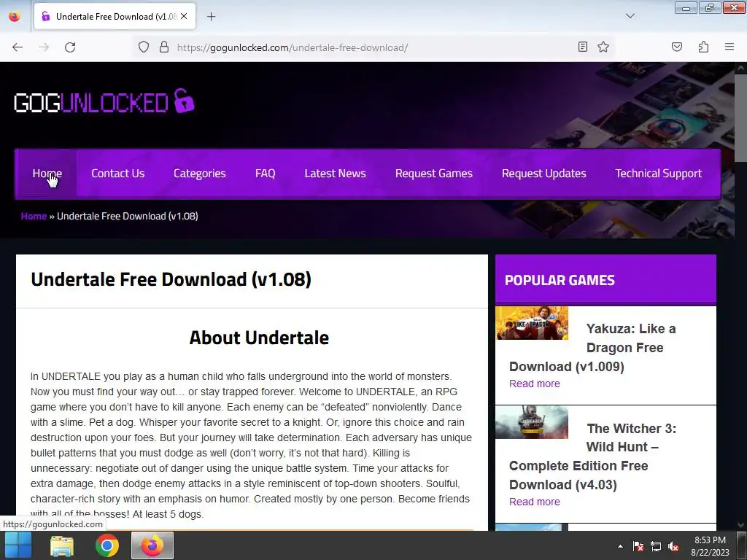Open The Witcher 3 thumbnail image
This screenshot has height=560, width=747.
(532, 422)
